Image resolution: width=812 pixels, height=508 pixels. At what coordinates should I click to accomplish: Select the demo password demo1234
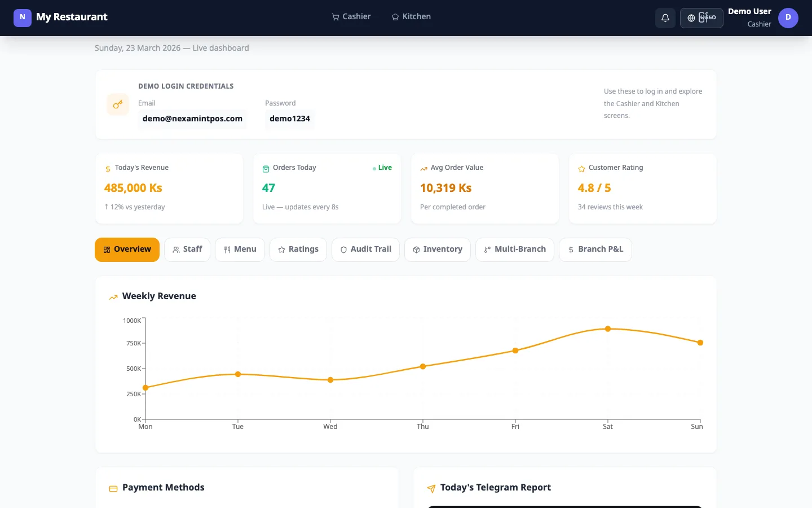coord(290,119)
